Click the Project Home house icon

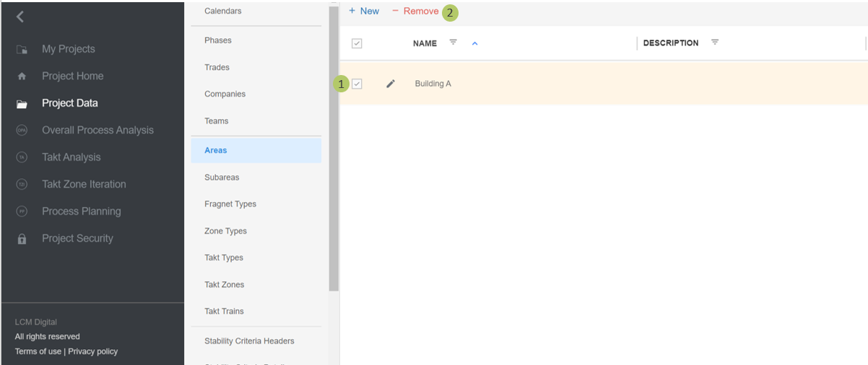(22, 76)
